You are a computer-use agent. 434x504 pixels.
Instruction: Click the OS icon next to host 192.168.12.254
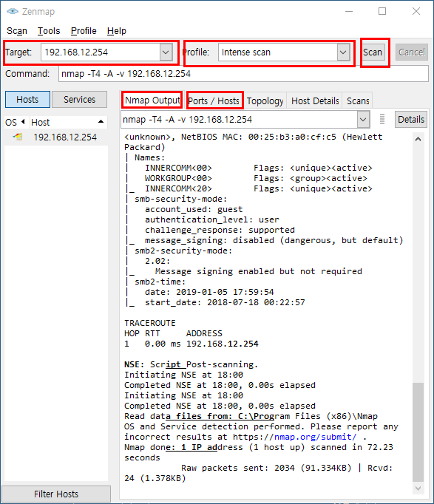pos(18,137)
